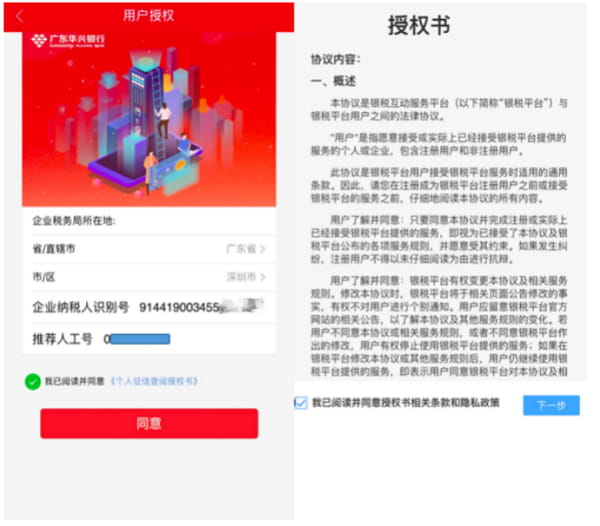The image size is (600, 526).
Task: Select the 一、概述 section heading
Action: point(333,81)
